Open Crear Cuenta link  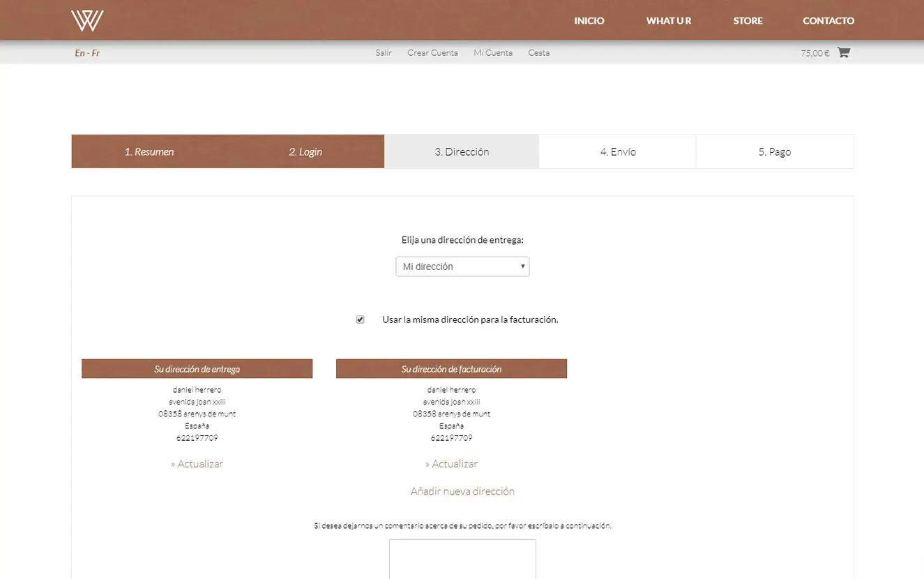432,53
